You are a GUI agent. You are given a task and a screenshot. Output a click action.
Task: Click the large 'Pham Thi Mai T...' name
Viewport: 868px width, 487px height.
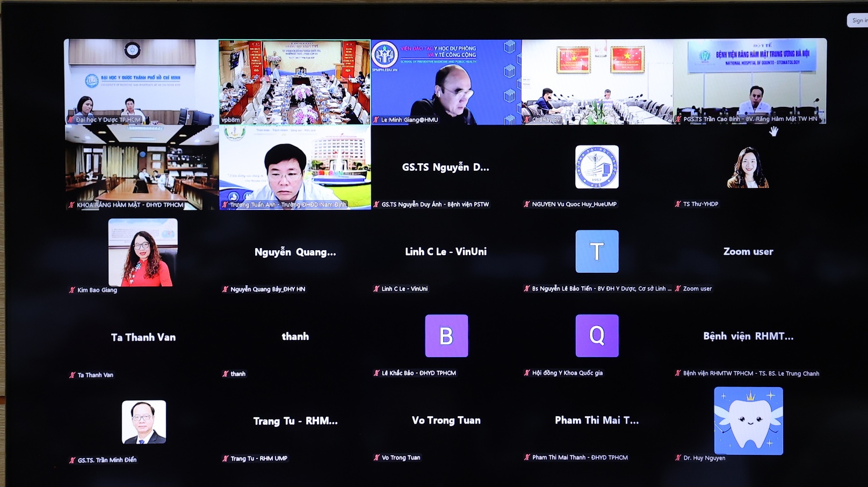[x=597, y=420]
